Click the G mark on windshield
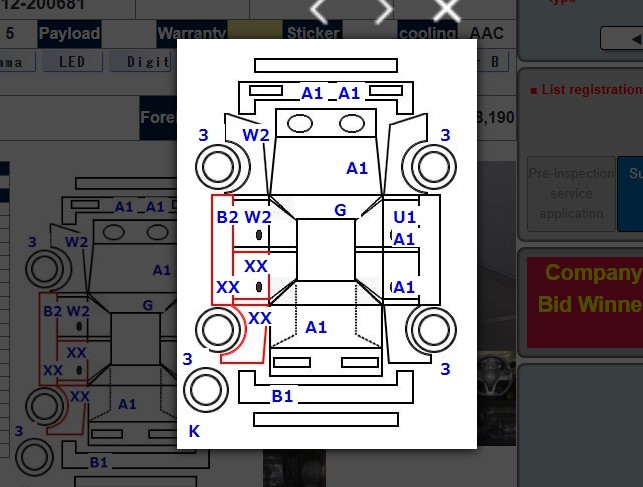 click(340, 210)
